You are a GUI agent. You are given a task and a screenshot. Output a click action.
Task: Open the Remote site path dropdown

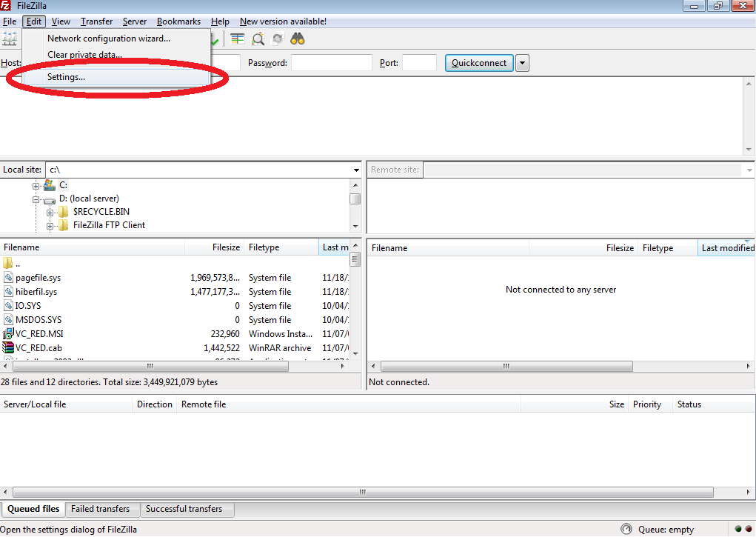pos(749,170)
